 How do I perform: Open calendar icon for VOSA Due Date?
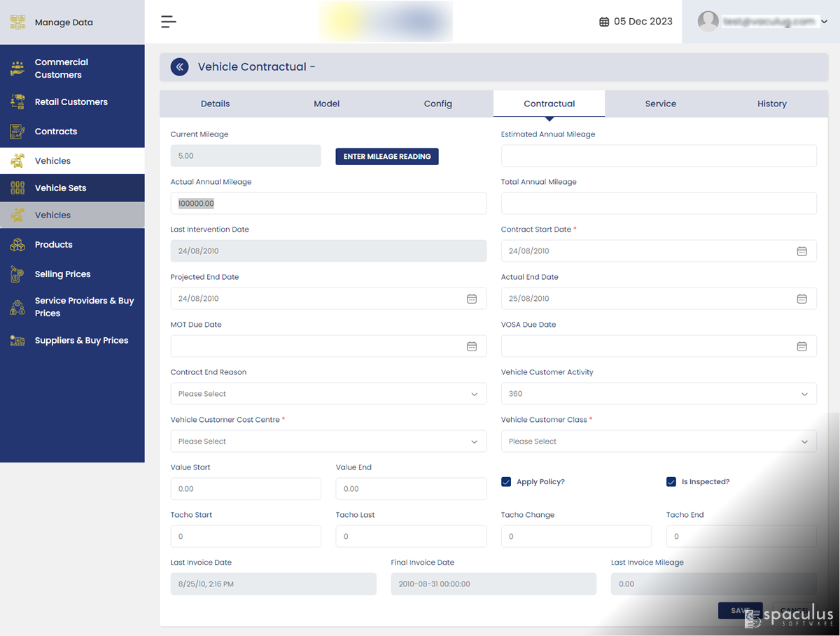pyautogui.click(x=801, y=346)
